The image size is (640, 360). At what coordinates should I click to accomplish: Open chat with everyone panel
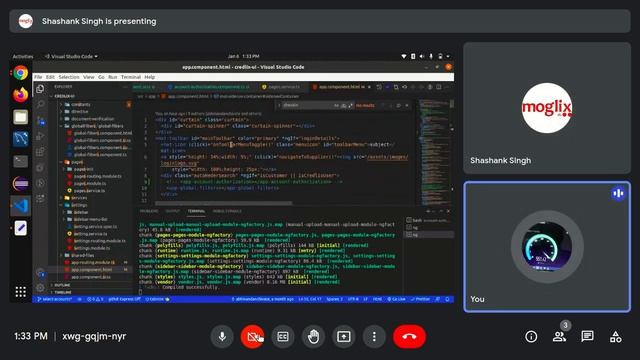pos(587,336)
